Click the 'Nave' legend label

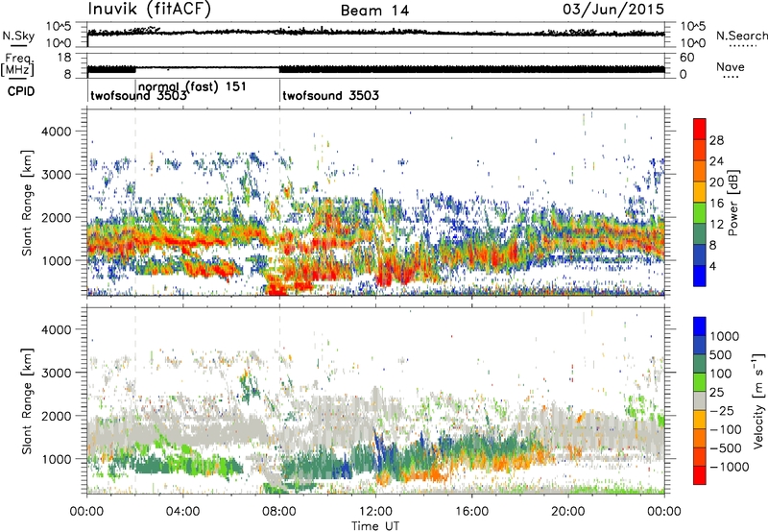(731, 66)
